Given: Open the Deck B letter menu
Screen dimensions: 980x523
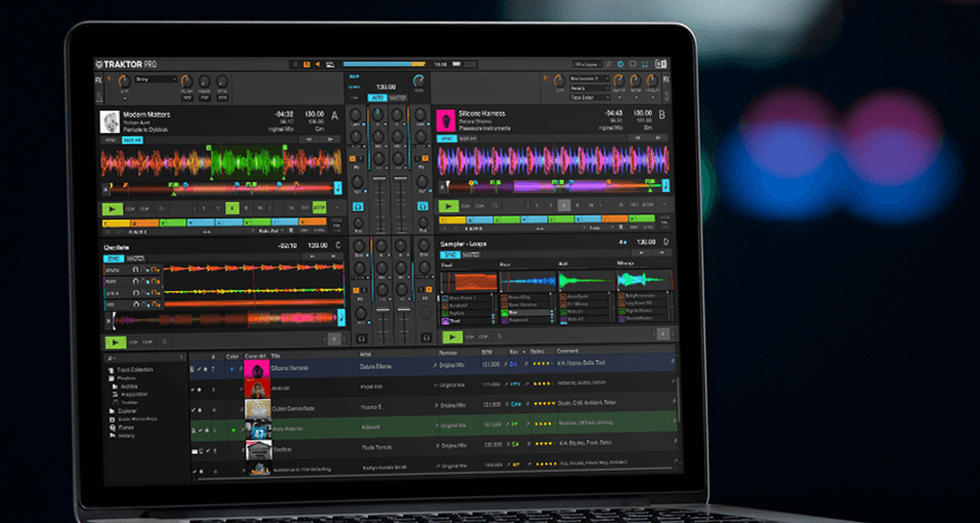Looking at the screenshot, I should pyautogui.click(x=662, y=115).
